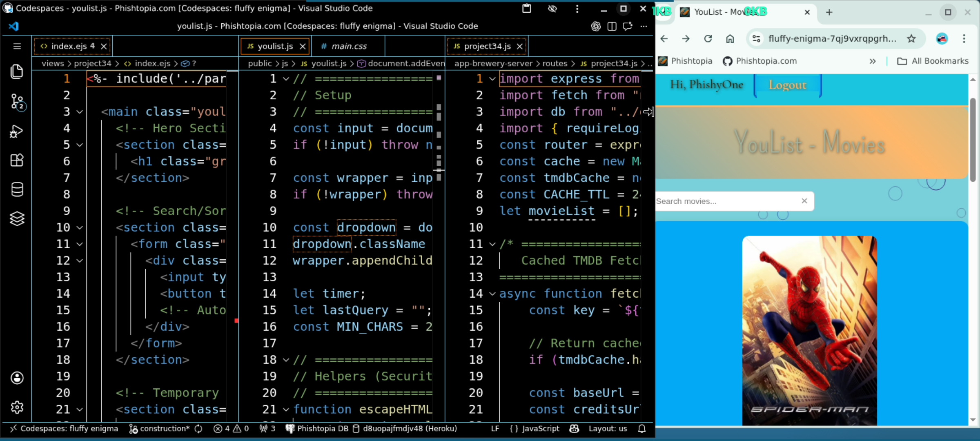Collapse fetch function fold at line 14 in project34.js
This screenshot has height=441, width=980.
[x=492, y=294]
